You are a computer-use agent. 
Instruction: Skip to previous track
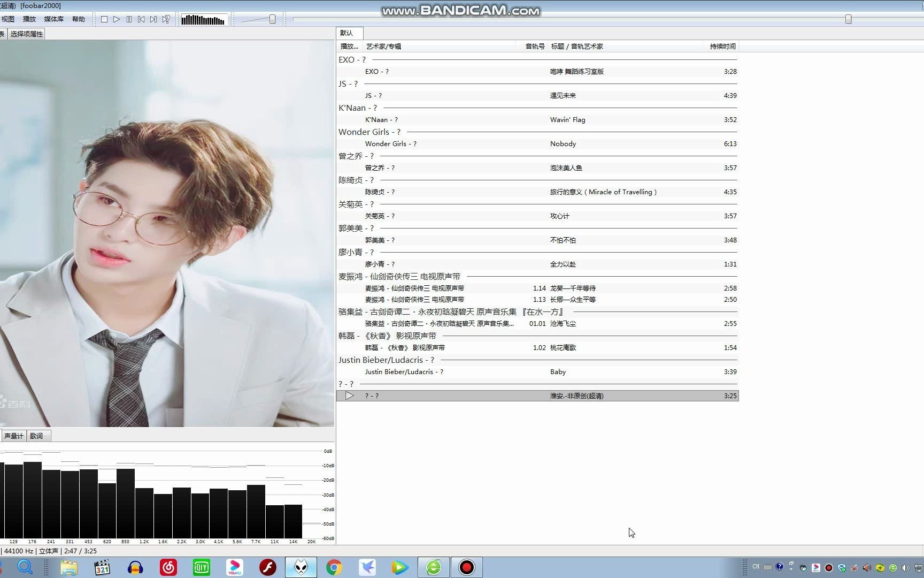point(141,19)
